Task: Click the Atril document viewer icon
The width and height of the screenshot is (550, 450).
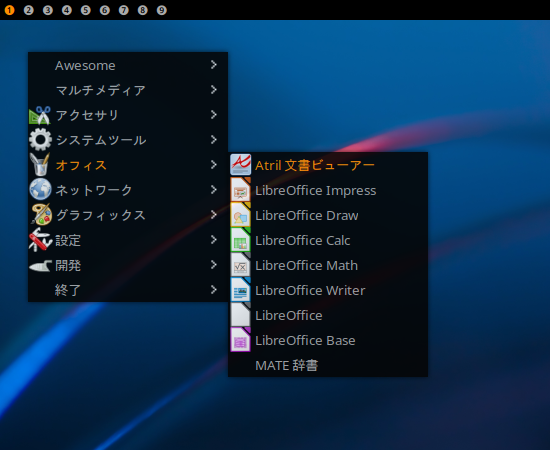Action: [x=240, y=164]
